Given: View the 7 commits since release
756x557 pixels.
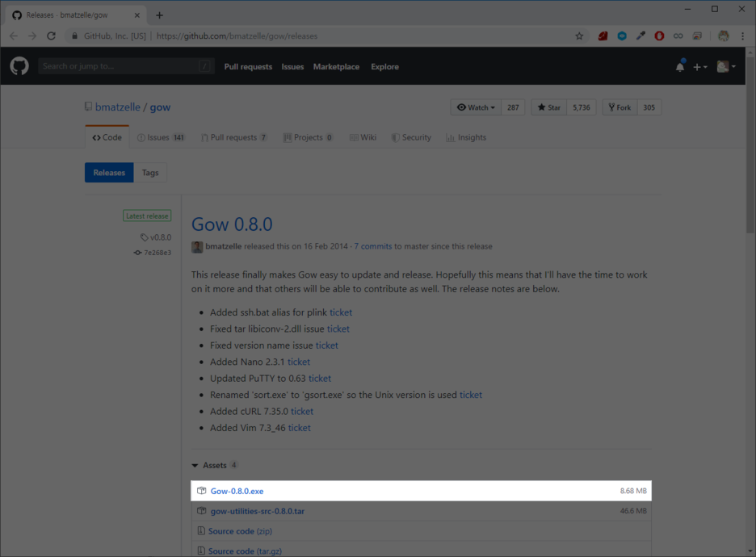Looking at the screenshot, I should point(373,246).
